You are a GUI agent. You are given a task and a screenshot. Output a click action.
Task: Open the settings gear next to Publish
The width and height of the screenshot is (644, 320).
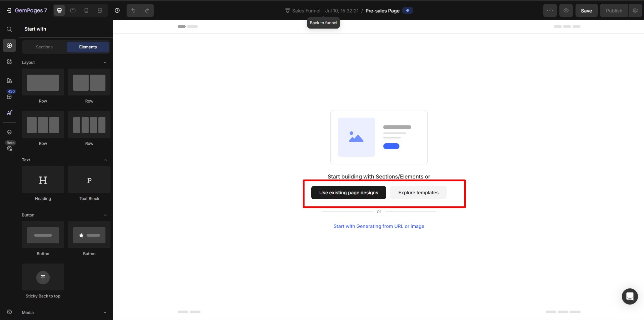pos(635,11)
